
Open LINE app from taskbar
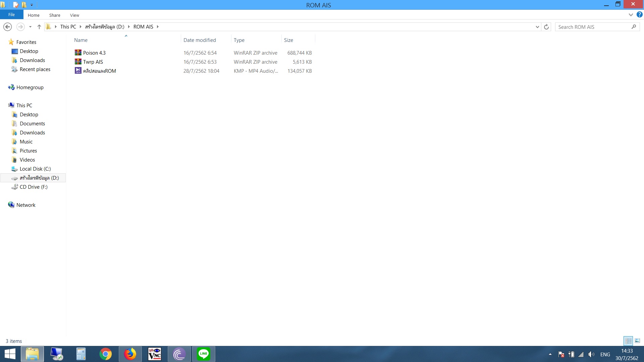pos(204,354)
